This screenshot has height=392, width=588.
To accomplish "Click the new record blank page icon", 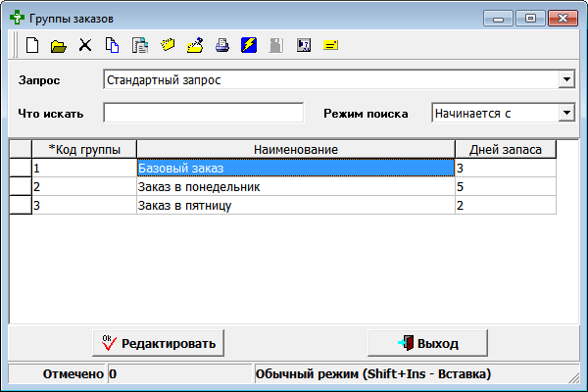I will click(32, 45).
